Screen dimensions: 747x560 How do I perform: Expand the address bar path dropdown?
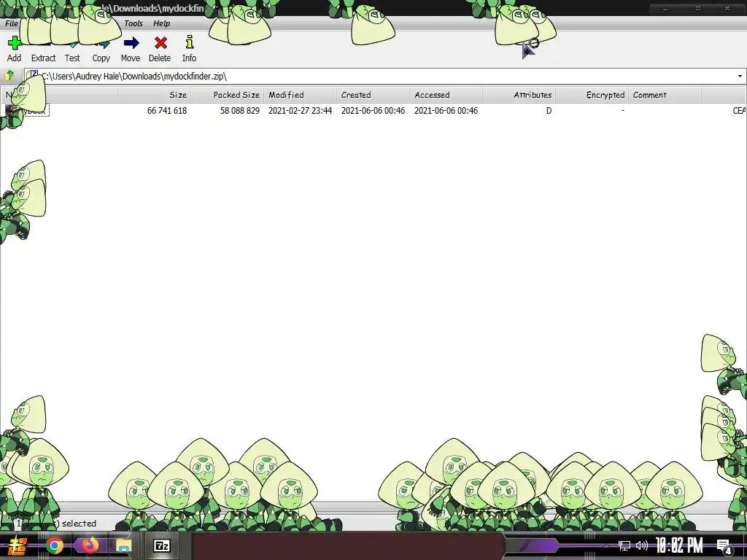(x=740, y=76)
